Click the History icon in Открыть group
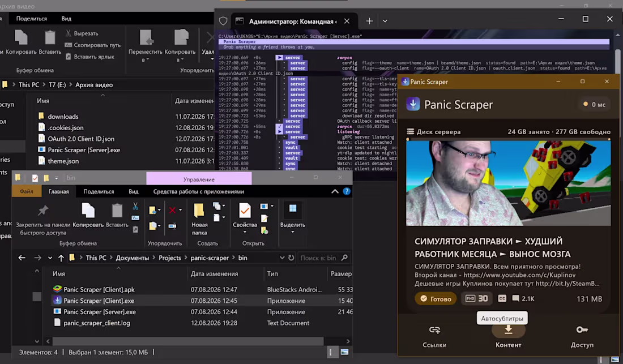The image size is (623, 364). (x=264, y=229)
